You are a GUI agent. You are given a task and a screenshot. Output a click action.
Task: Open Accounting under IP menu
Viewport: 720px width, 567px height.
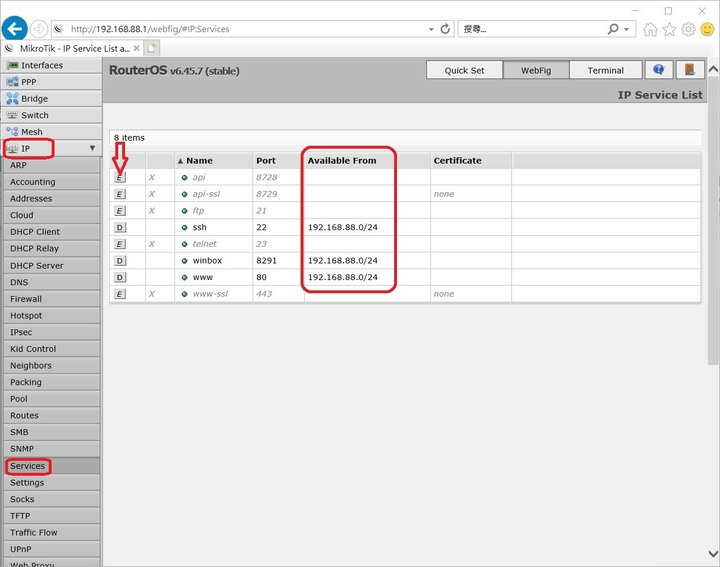(51, 182)
